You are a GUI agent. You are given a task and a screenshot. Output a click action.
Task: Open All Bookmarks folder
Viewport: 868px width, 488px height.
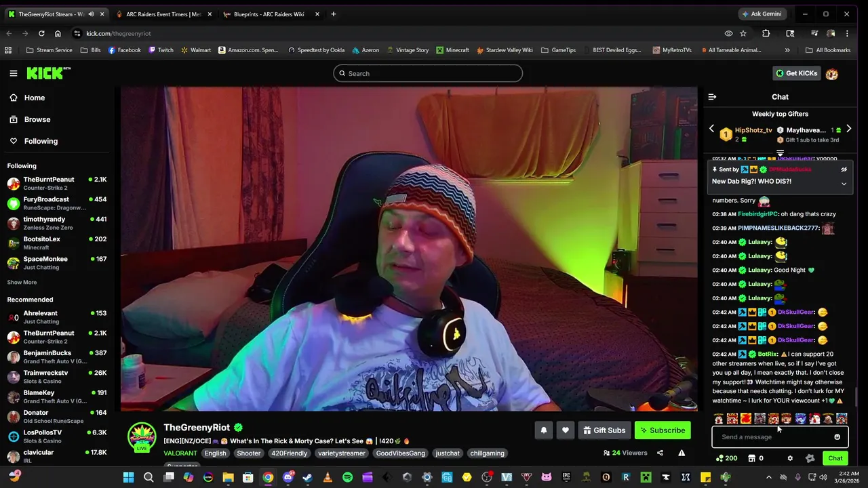click(827, 50)
